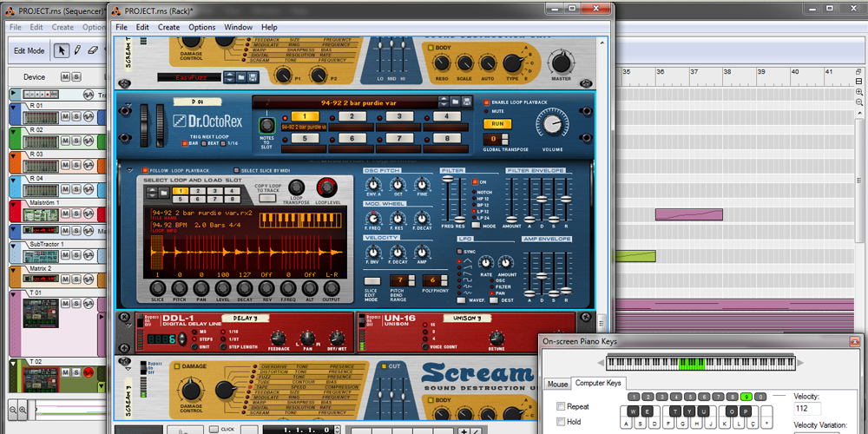Collapse the R 01 track triangle

click(13, 106)
